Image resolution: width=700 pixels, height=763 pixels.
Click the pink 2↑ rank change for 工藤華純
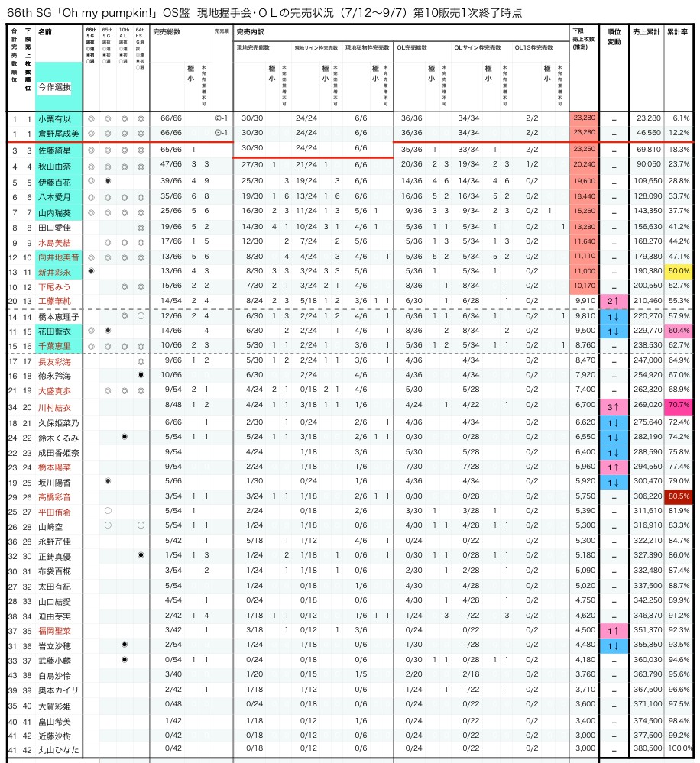(x=614, y=301)
